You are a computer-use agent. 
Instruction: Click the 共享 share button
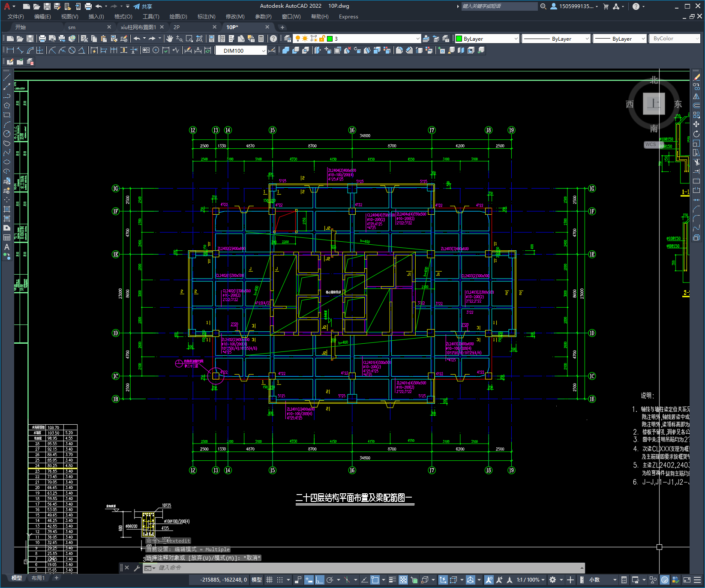[x=143, y=6]
